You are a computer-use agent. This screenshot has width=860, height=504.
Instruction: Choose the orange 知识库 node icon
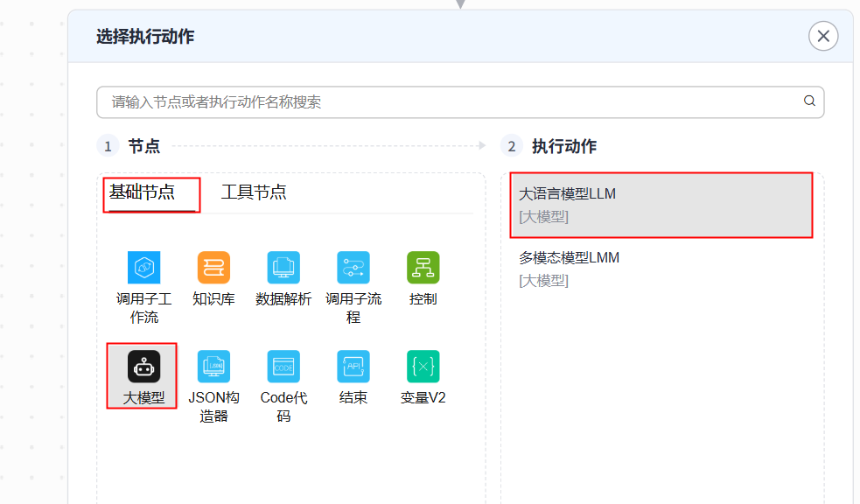(x=213, y=268)
